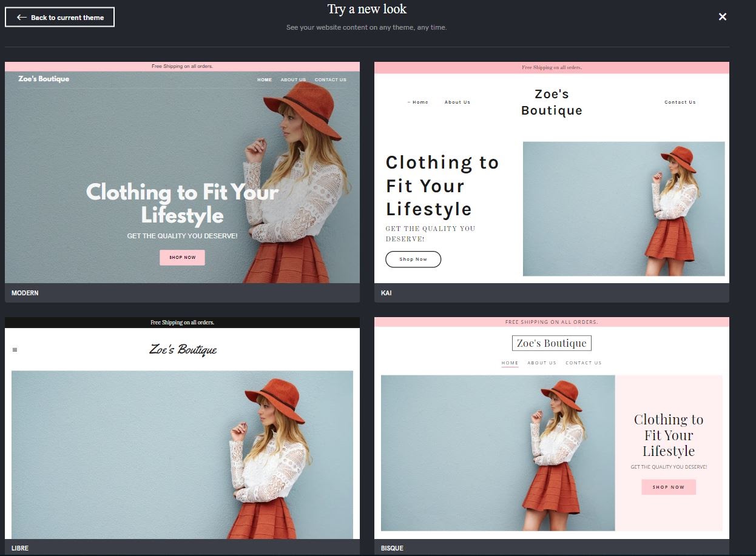
Task: Click the Kai preview hero photo
Action: tap(624, 209)
